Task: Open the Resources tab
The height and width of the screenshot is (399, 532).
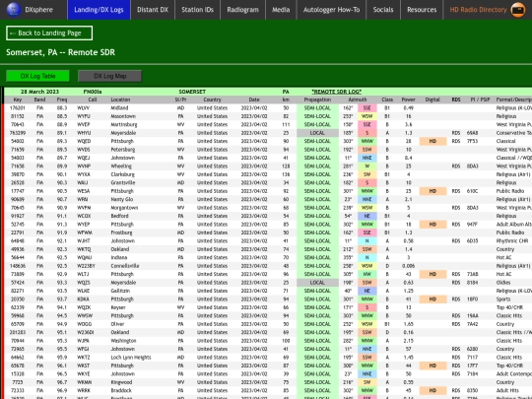Action: coord(422,10)
